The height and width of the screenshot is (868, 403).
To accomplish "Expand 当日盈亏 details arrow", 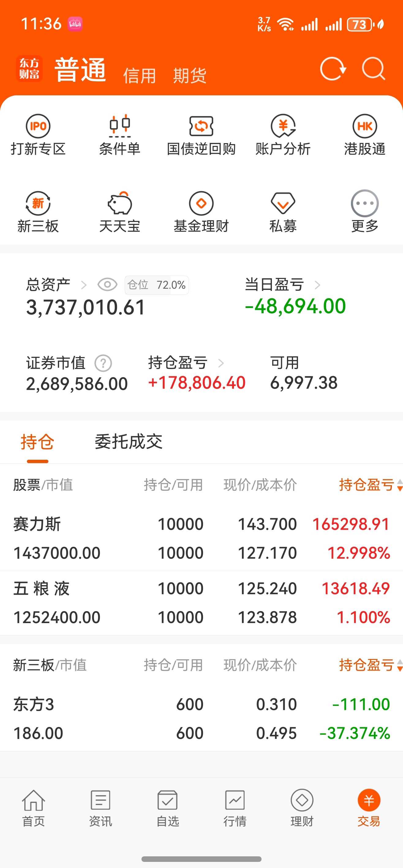I will point(317,285).
